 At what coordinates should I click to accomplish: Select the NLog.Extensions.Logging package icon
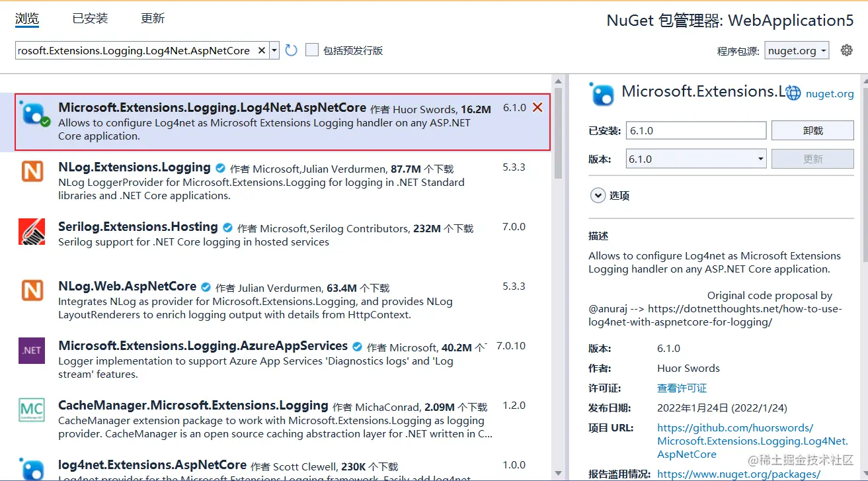click(32, 171)
